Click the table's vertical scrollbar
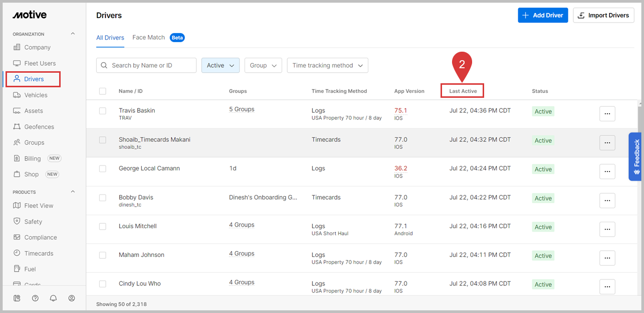 (x=640, y=198)
